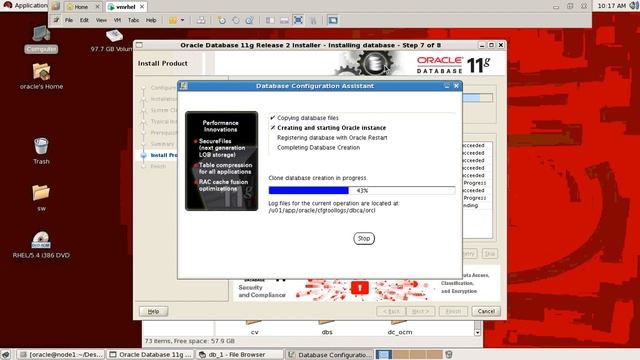Click the clock showing 10:17 AM
640x360 pixels.
click(x=611, y=6)
